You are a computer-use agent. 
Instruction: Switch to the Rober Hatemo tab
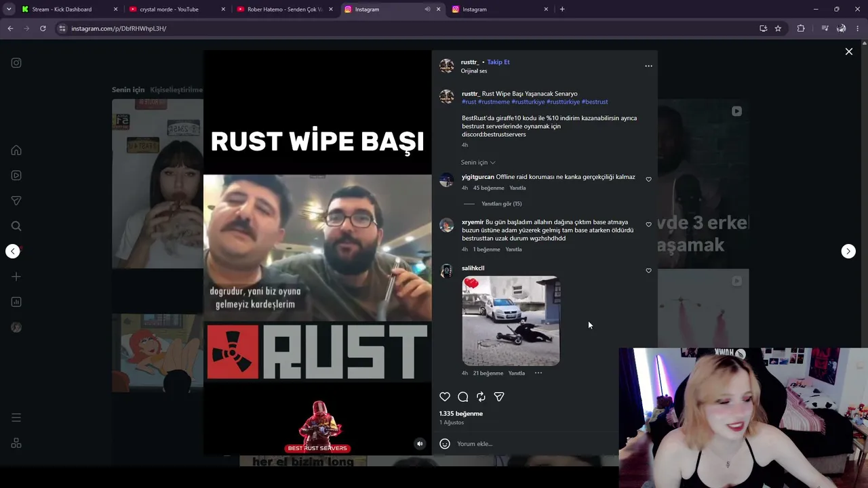(285, 9)
